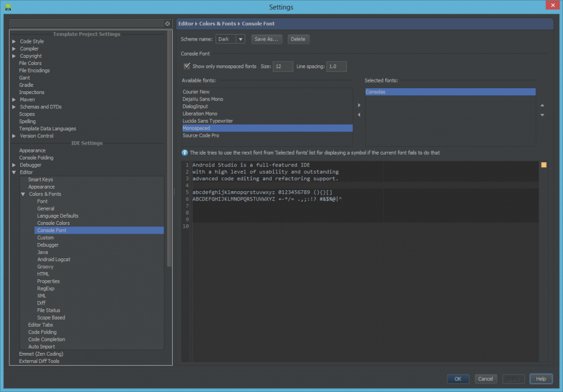The width and height of the screenshot is (563, 392).
Task: Open IDE Appearance settings above Console Folding
Action: click(x=32, y=151)
